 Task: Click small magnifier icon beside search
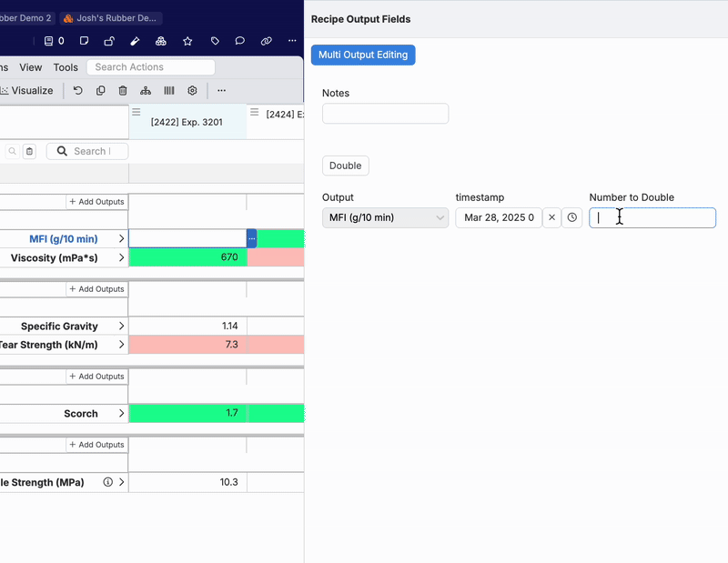pyautogui.click(x=13, y=151)
